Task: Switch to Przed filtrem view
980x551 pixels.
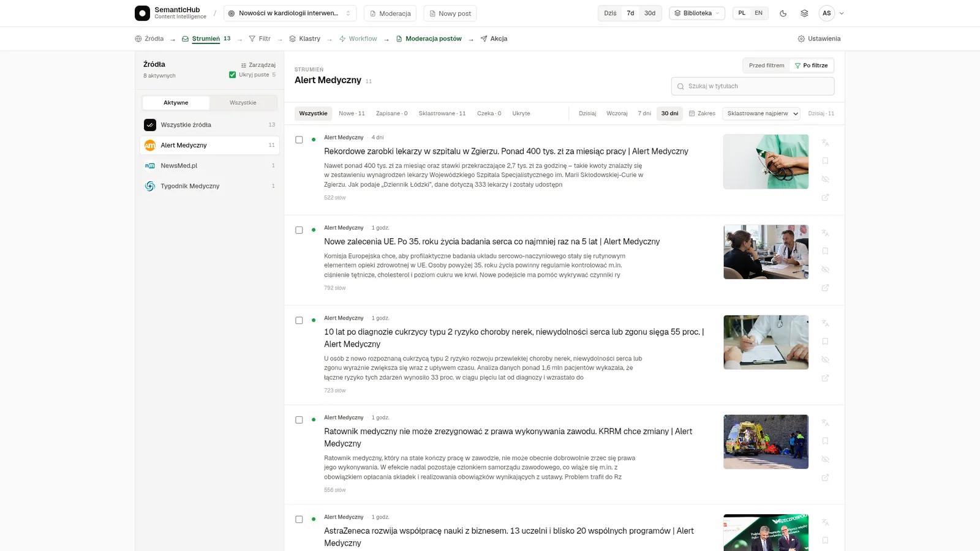Action: point(766,66)
